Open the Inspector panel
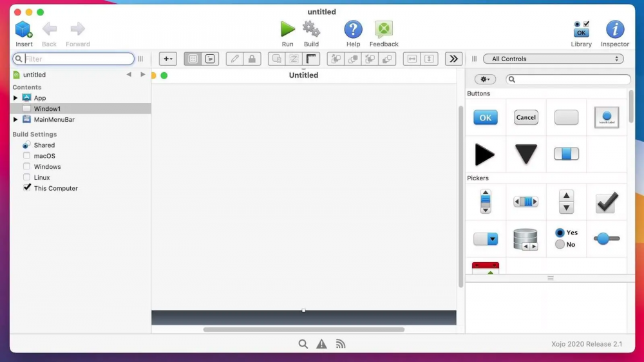The width and height of the screenshot is (644, 362). click(x=614, y=30)
